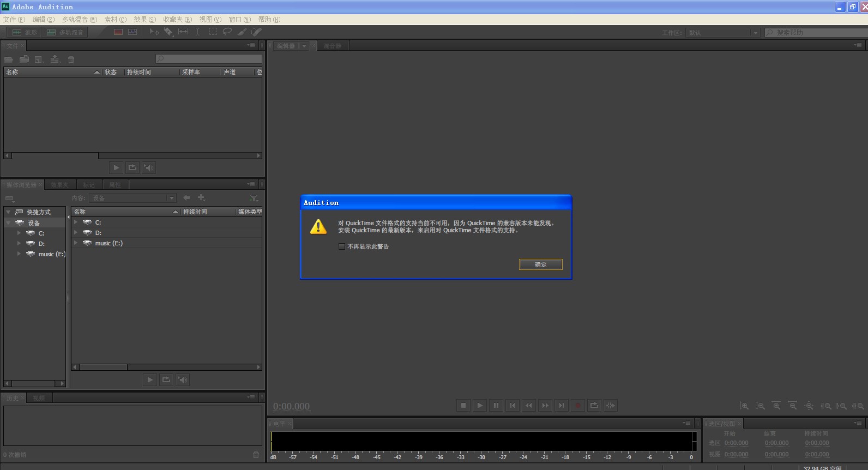This screenshot has height=470, width=868.
Task: Toggle transport Loop Playback button
Action: (x=594, y=405)
